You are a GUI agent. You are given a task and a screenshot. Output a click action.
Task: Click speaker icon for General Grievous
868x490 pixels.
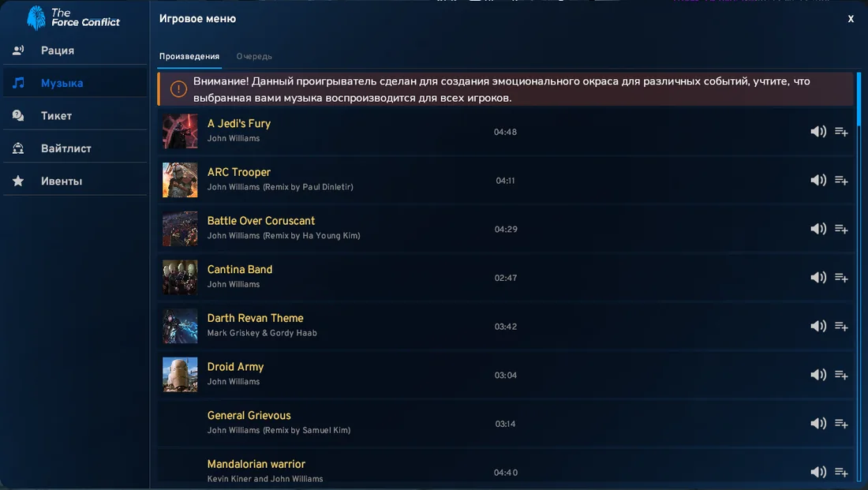pos(818,424)
